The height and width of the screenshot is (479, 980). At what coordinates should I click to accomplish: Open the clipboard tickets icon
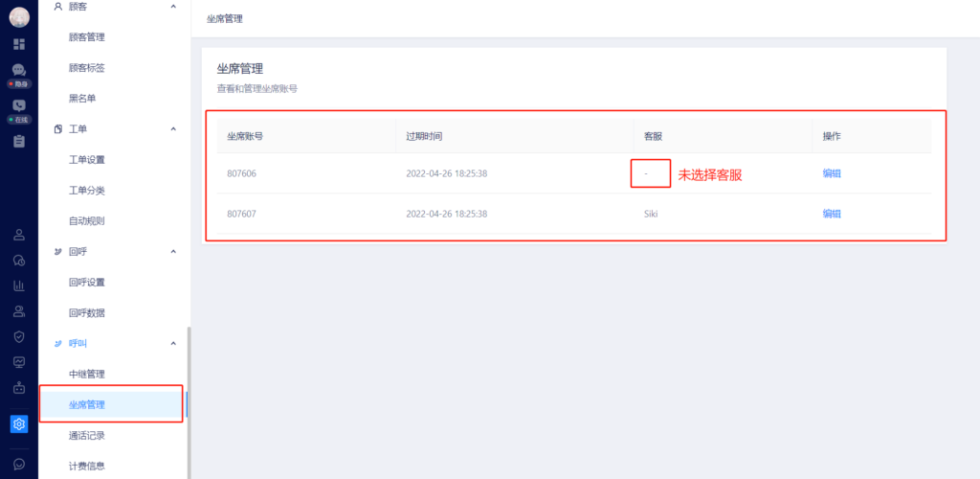[19, 142]
